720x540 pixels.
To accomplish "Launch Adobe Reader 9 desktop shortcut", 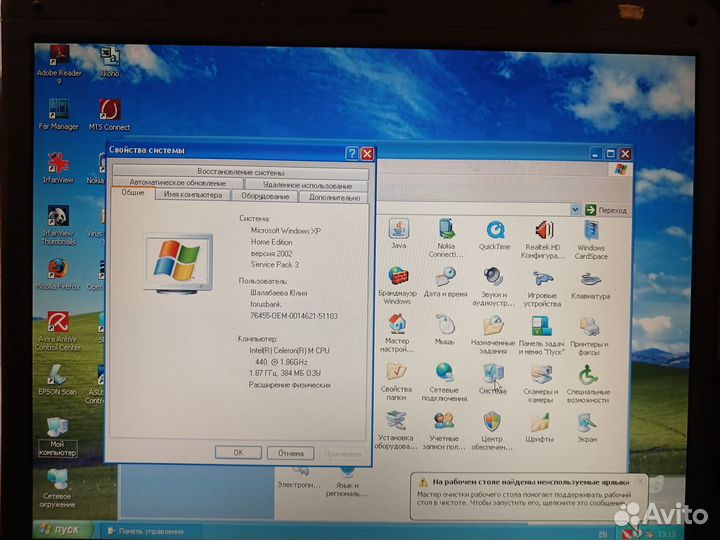I will click(x=59, y=64).
